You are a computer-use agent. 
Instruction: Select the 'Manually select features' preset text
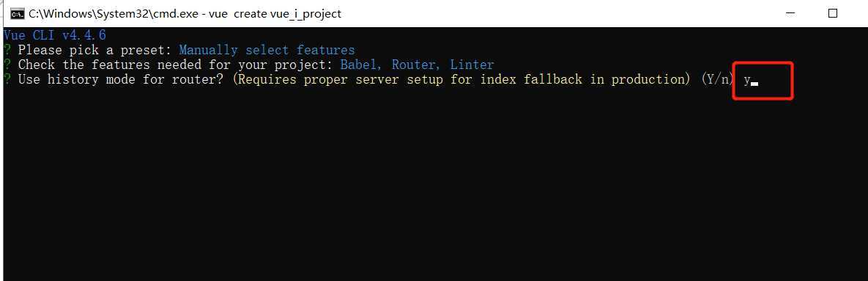(x=267, y=51)
